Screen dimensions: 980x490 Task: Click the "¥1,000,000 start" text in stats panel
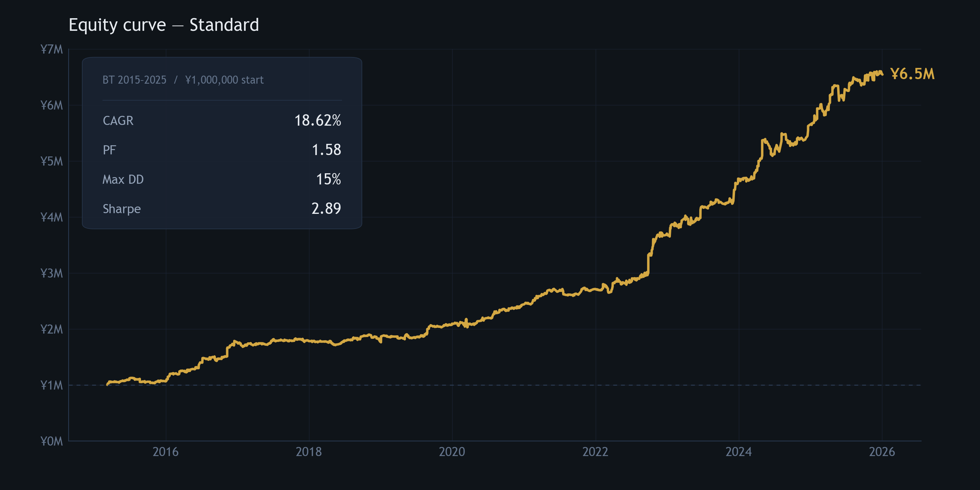tap(224, 80)
